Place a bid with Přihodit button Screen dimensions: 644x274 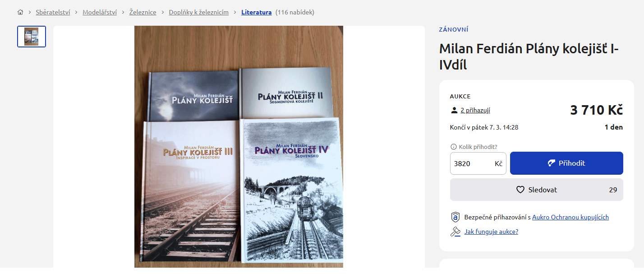(566, 163)
